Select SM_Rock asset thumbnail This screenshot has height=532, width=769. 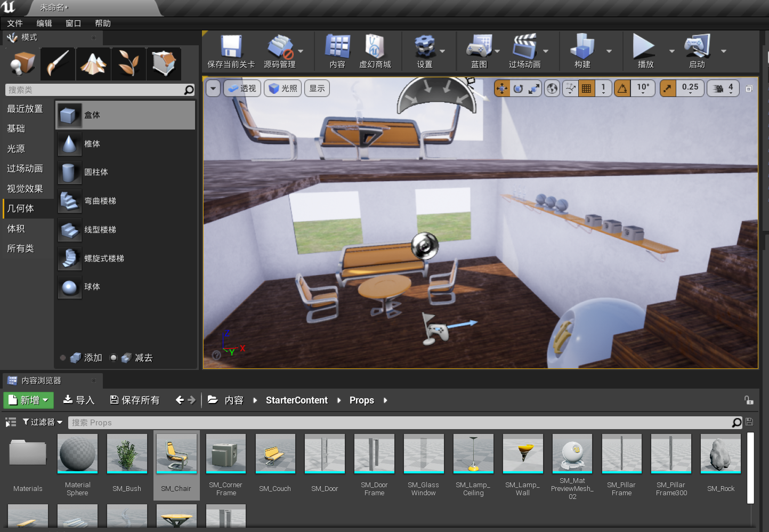[x=721, y=453]
